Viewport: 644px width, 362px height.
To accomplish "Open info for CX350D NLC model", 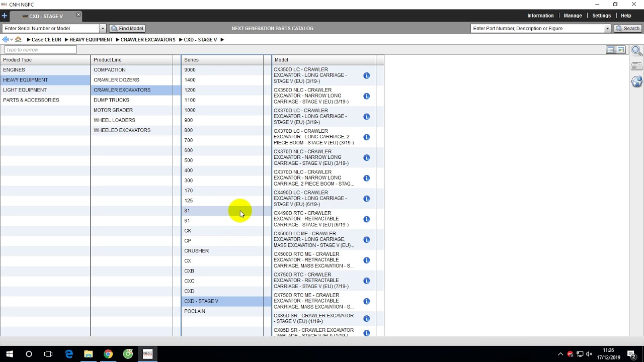I will coord(366,96).
